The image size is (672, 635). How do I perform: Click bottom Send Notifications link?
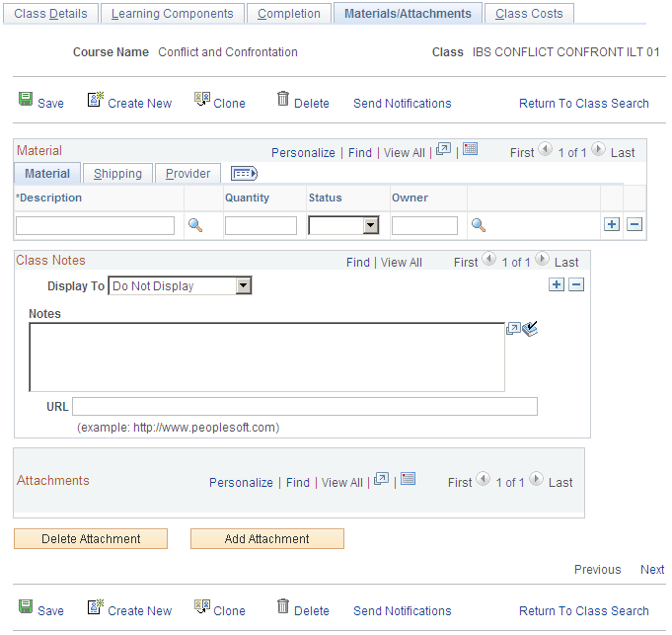pyautogui.click(x=403, y=611)
